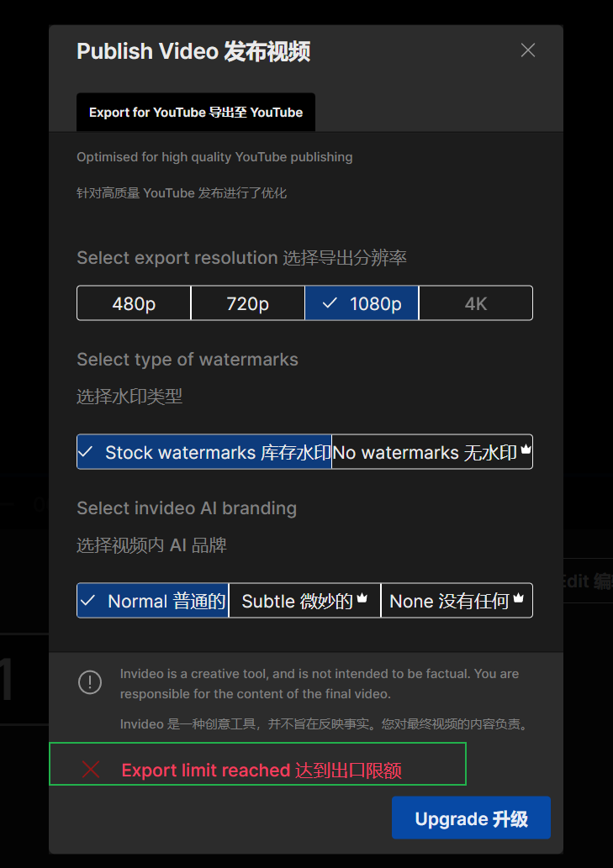Viewport: 613px width, 868px height.
Task: Select 720p export resolution
Action: (247, 303)
